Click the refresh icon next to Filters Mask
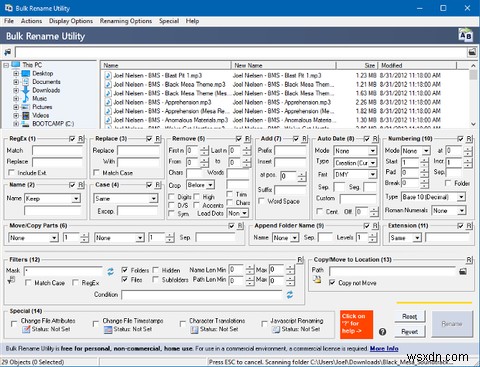Viewport: 480px width, 367px height. tap(111, 271)
